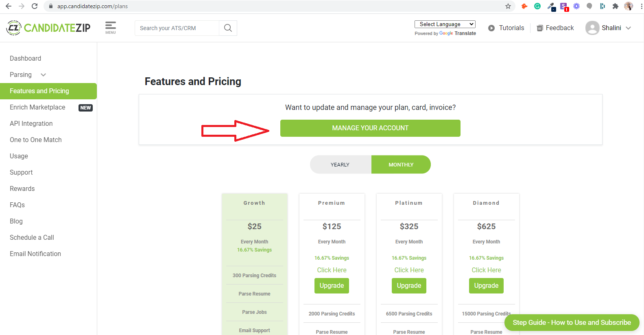The width and height of the screenshot is (644, 335).
Task: Open FAQs in the sidebar
Action: click(17, 205)
